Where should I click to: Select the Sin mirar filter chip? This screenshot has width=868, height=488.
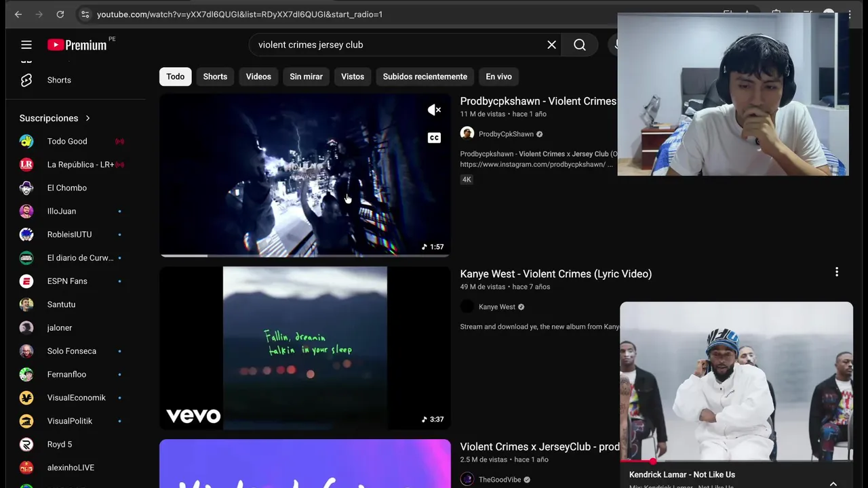point(306,77)
